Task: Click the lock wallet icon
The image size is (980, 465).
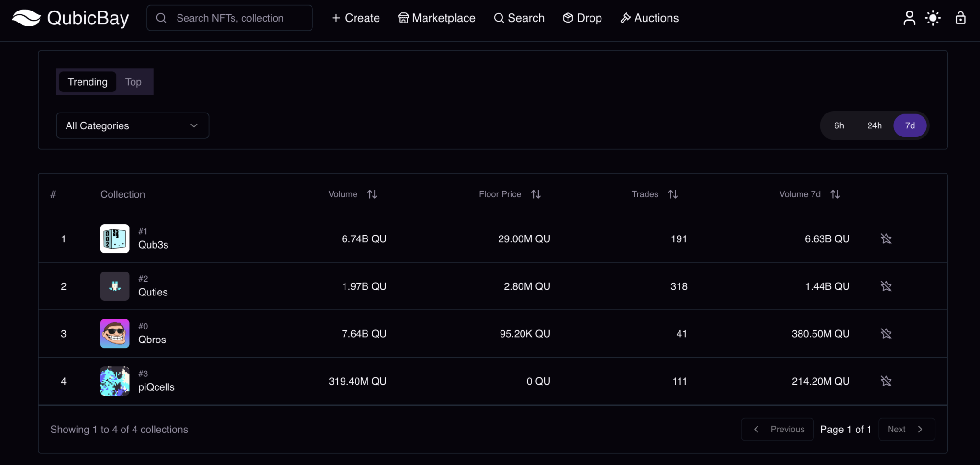Action: click(960, 18)
